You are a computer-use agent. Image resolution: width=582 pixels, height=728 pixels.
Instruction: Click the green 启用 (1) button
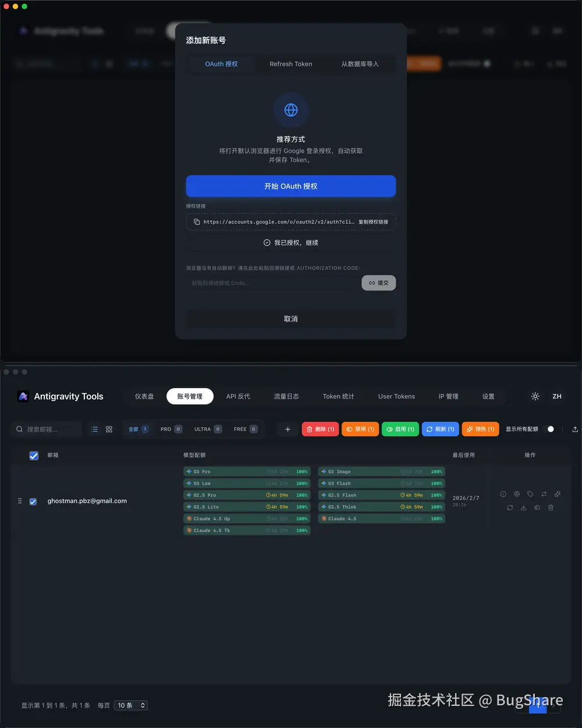tap(400, 429)
